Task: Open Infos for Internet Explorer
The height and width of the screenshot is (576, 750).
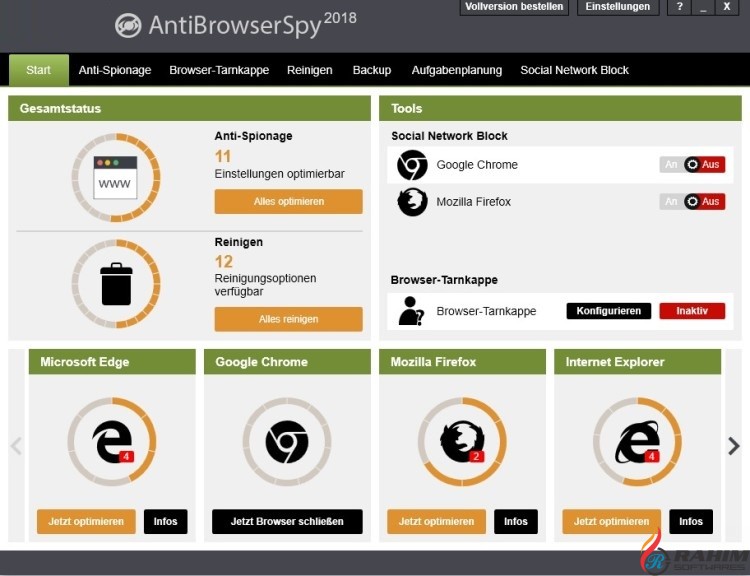Action: 691,521
